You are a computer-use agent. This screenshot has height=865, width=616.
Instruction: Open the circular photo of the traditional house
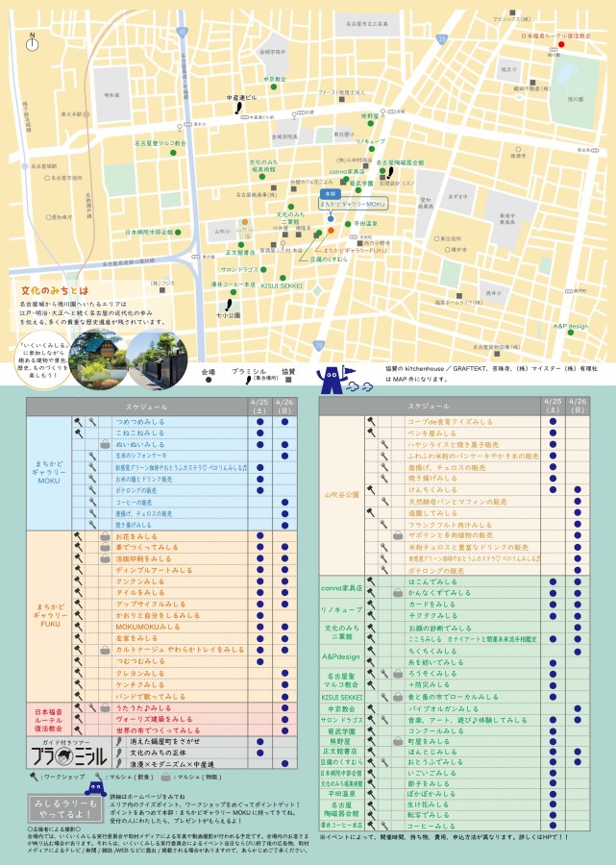pos(98,356)
